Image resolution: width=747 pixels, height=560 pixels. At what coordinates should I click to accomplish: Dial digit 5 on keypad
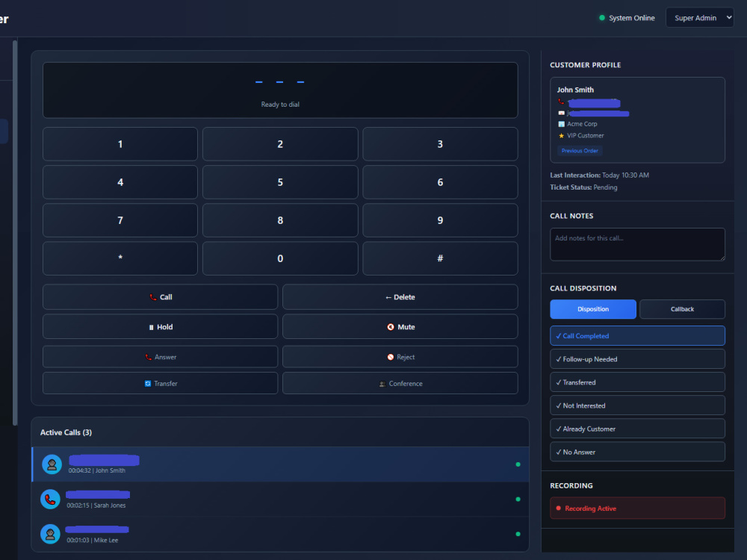coord(280,182)
